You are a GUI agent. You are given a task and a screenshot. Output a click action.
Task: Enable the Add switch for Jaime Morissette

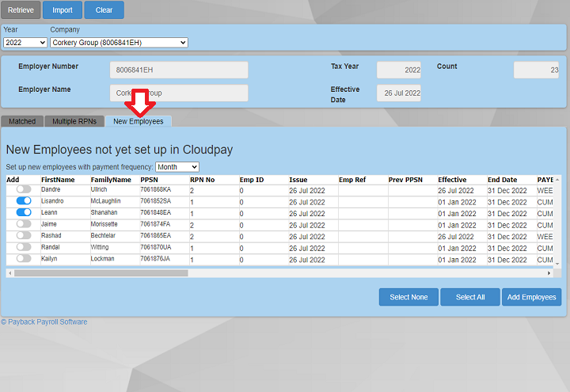pyautogui.click(x=24, y=224)
